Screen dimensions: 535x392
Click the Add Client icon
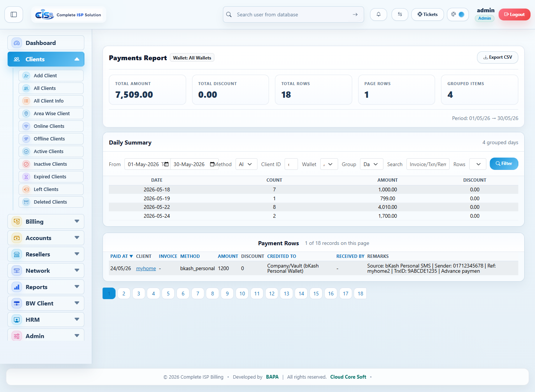[x=26, y=76]
